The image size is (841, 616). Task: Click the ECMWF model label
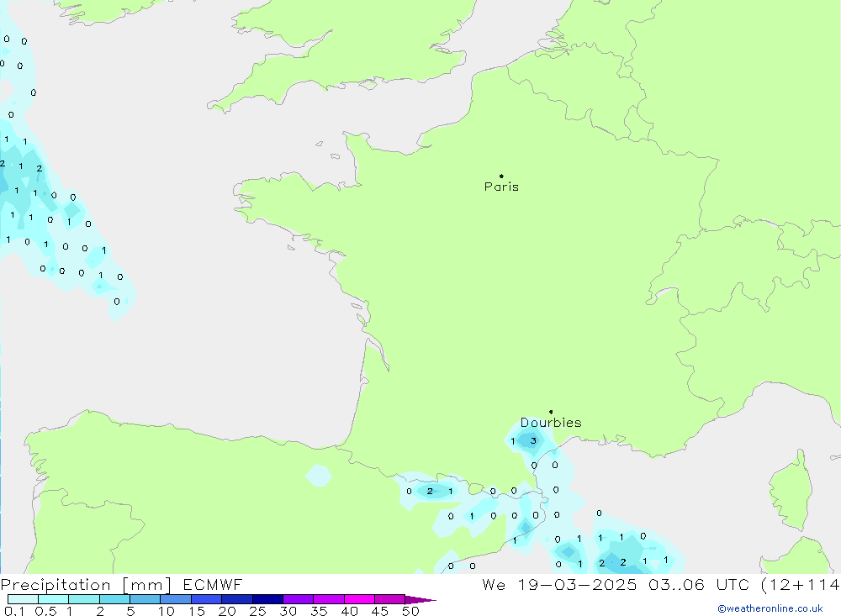click(x=213, y=585)
